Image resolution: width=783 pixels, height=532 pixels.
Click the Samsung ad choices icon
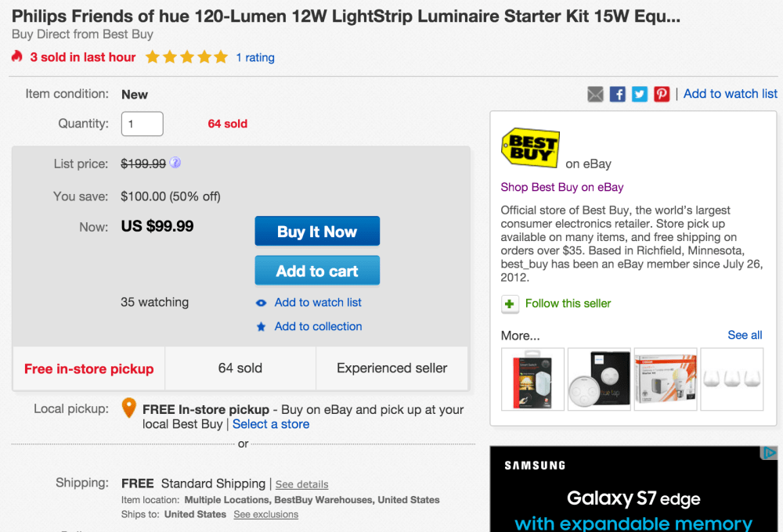click(x=770, y=453)
